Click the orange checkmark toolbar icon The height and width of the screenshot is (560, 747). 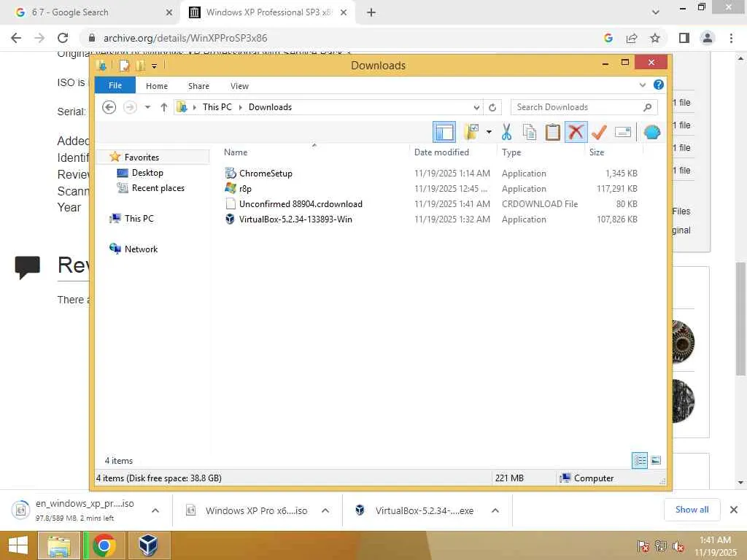click(600, 132)
